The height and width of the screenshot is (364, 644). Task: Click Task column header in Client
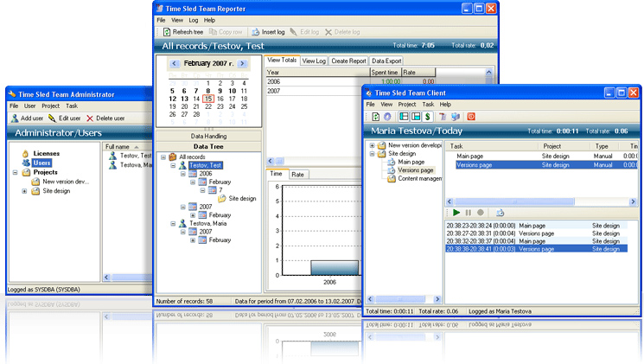[x=493, y=146]
